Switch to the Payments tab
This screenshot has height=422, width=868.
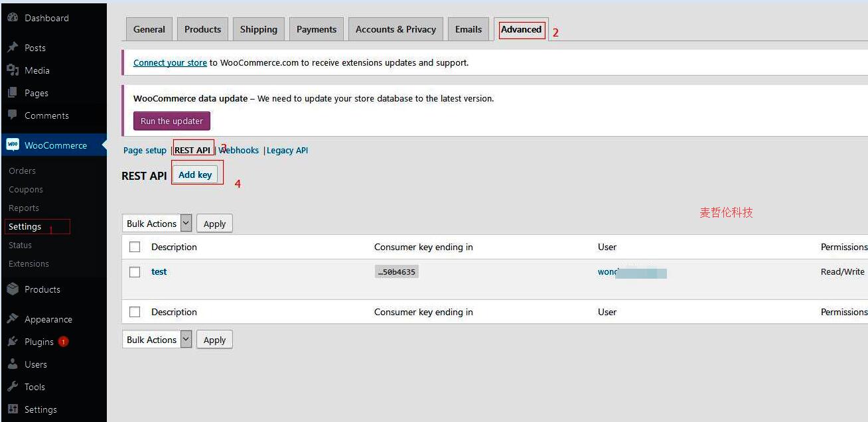(317, 29)
